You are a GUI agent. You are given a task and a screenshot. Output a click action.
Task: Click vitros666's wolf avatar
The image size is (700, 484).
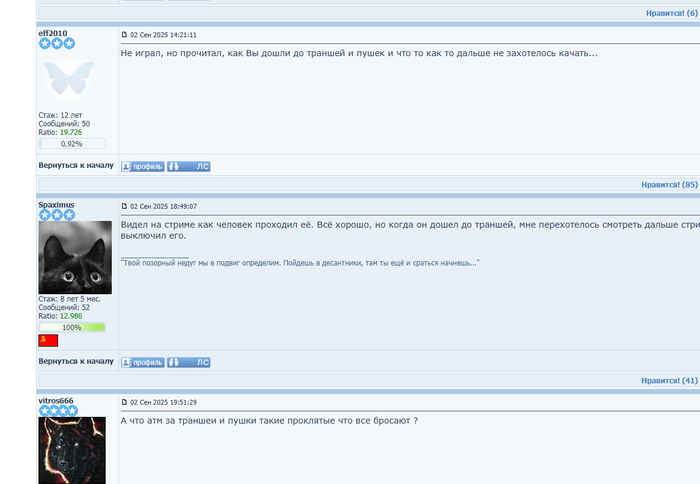point(72,451)
